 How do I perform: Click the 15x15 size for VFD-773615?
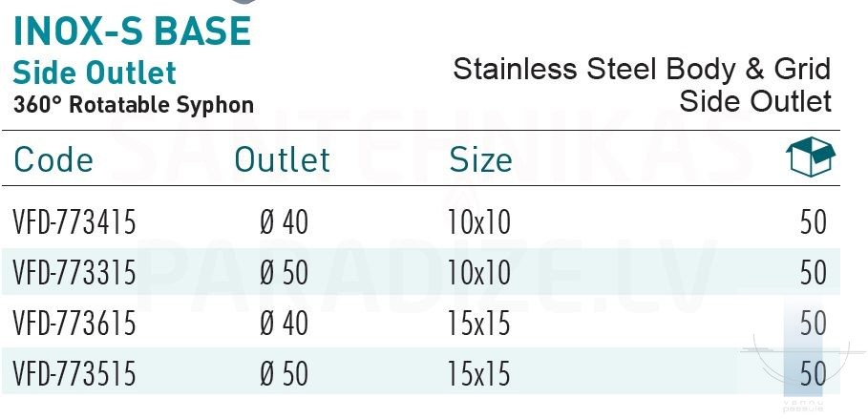[478, 324]
